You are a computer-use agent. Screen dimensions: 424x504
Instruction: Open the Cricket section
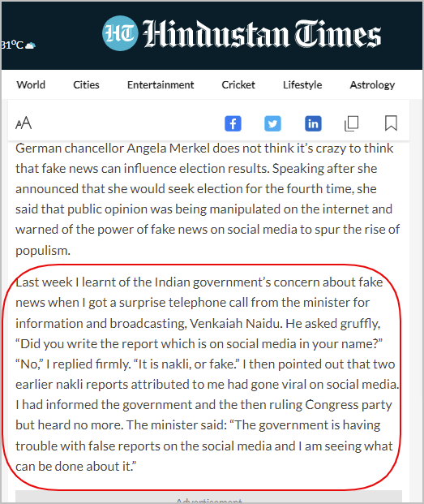point(238,85)
